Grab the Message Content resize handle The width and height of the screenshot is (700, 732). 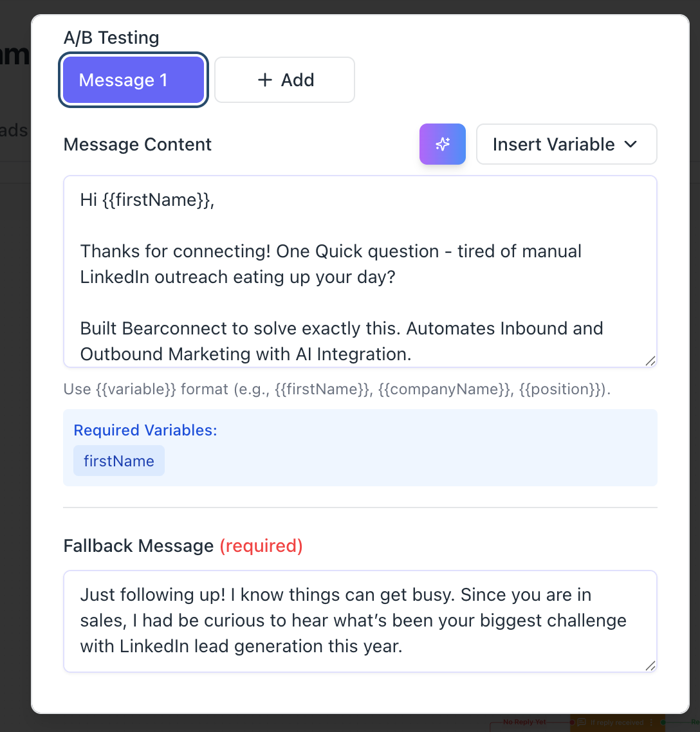click(x=650, y=361)
